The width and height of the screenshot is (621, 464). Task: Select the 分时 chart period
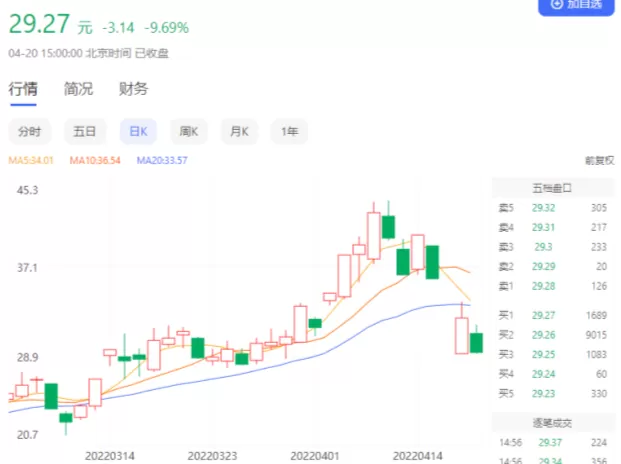coord(30,131)
